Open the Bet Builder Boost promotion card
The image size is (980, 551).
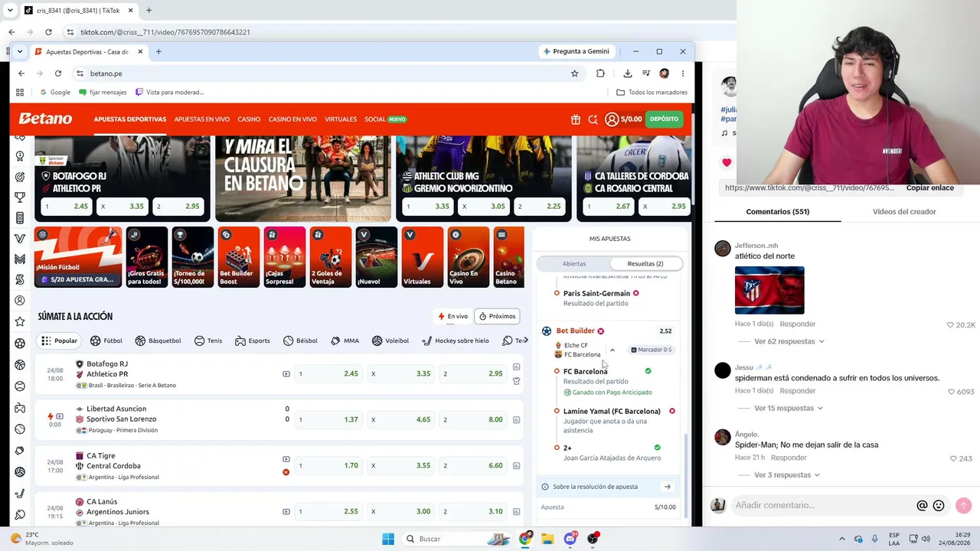239,257
